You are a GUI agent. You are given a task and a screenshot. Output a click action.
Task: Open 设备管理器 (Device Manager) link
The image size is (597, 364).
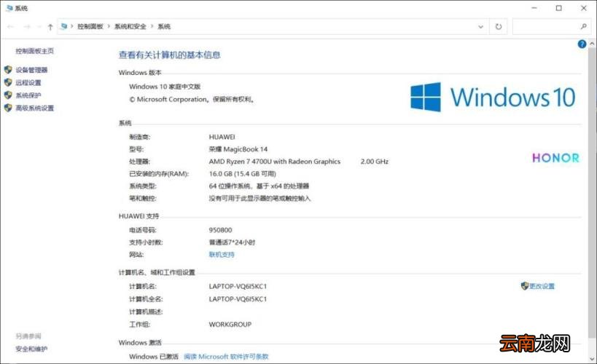(x=31, y=70)
